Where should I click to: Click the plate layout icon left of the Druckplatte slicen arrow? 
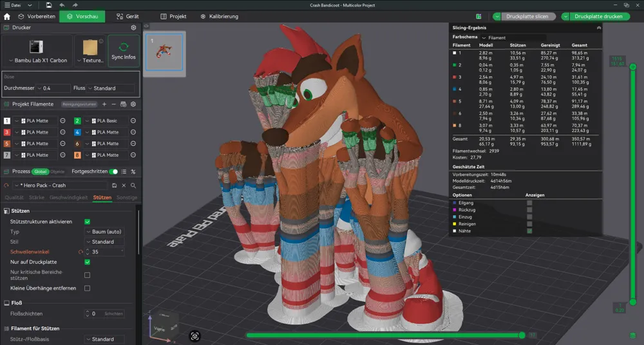coord(478,17)
